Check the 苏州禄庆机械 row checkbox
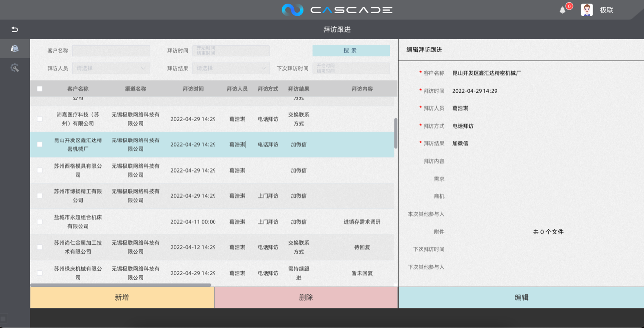The image size is (644, 328). click(40, 273)
